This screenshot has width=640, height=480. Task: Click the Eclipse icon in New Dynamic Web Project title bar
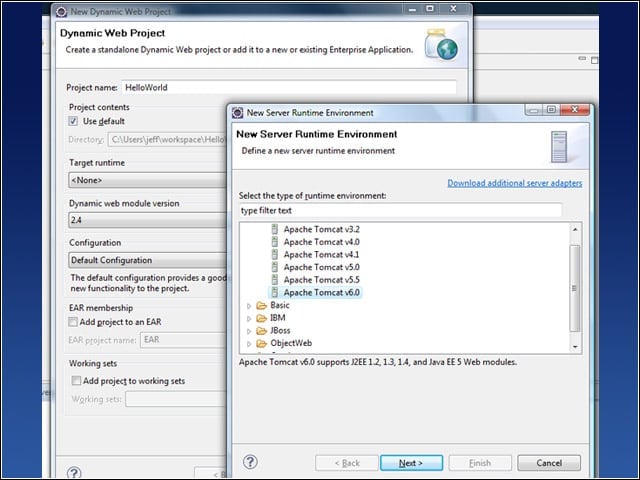(x=61, y=11)
